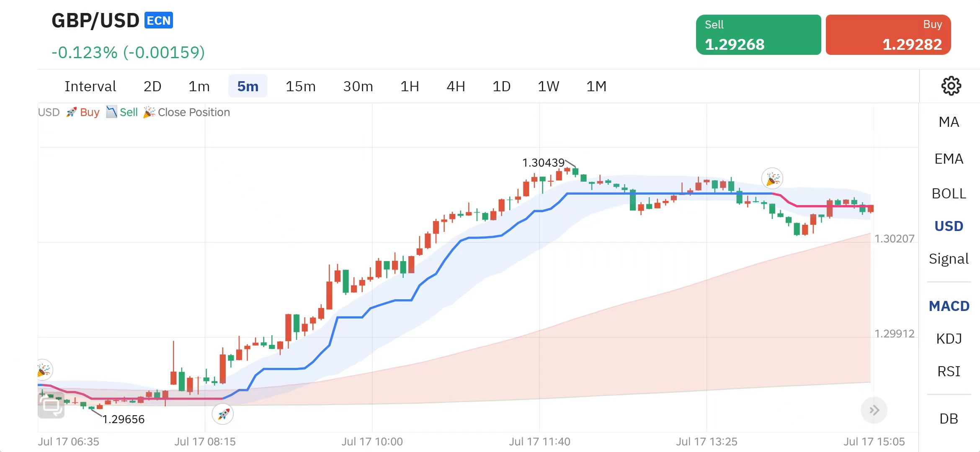This screenshot has height=452, width=980.
Task: Switch on the KDJ sub-indicator
Action: [x=949, y=339]
